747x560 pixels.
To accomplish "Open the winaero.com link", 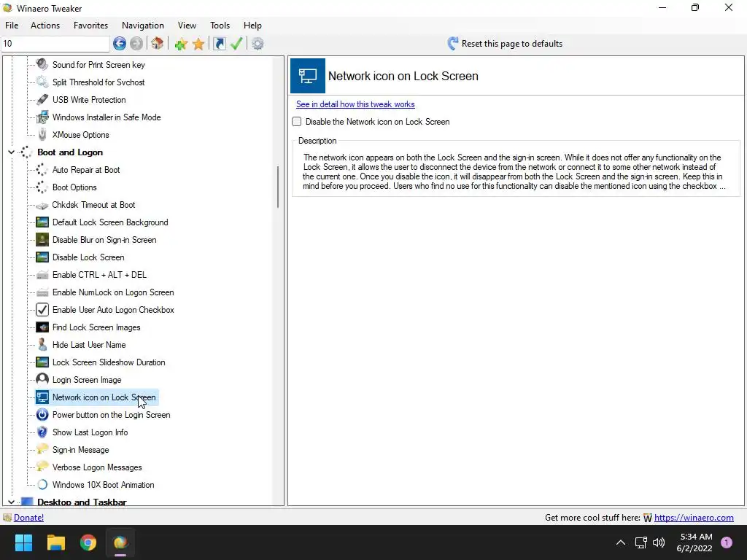I will coord(694,518).
